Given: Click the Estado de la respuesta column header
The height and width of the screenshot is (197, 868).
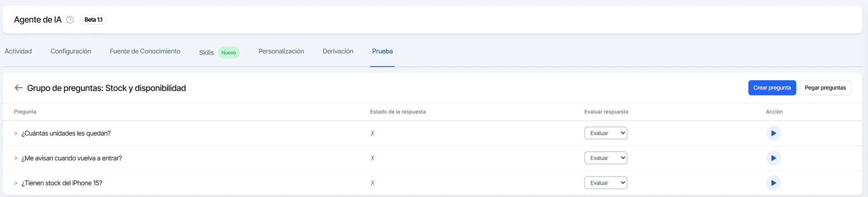Looking at the screenshot, I should [398, 112].
